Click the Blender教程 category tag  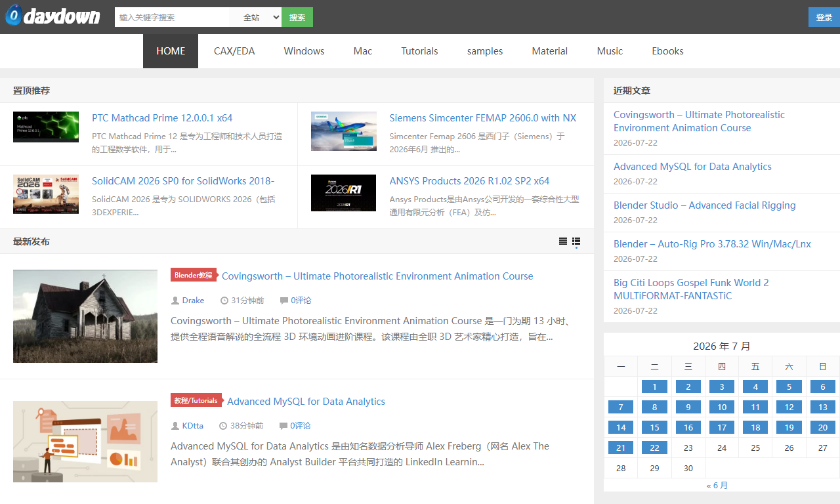194,275
